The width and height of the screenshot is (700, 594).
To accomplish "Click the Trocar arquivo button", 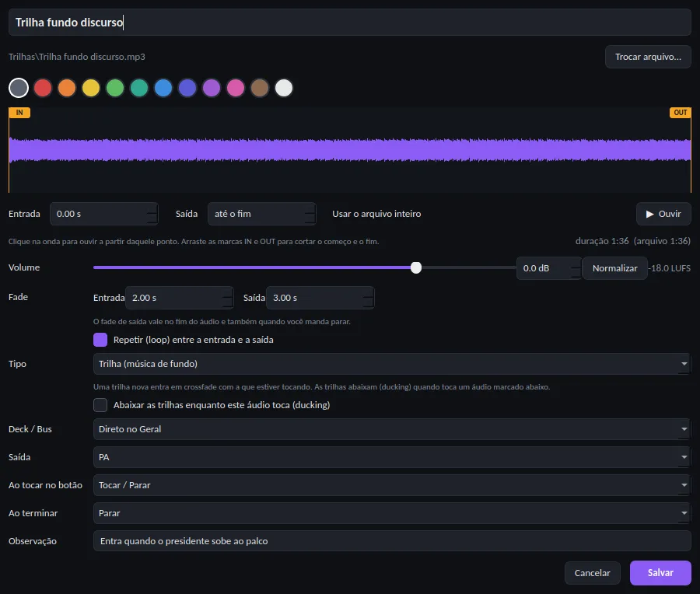I will (648, 57).
